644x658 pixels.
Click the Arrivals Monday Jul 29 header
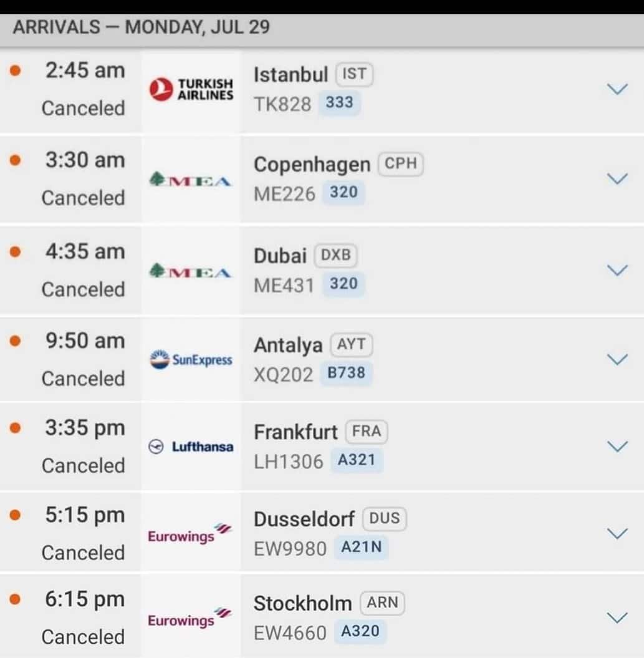click(x=142, y=27)
